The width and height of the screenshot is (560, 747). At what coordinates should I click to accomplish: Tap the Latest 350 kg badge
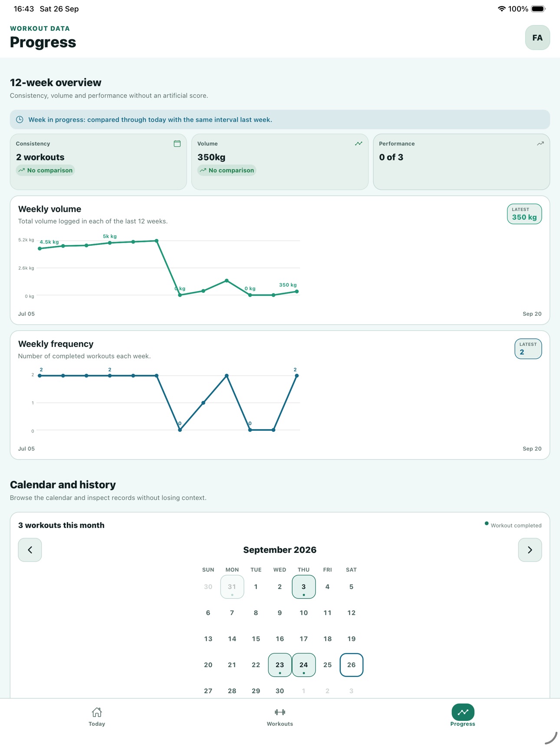(524, 214)
